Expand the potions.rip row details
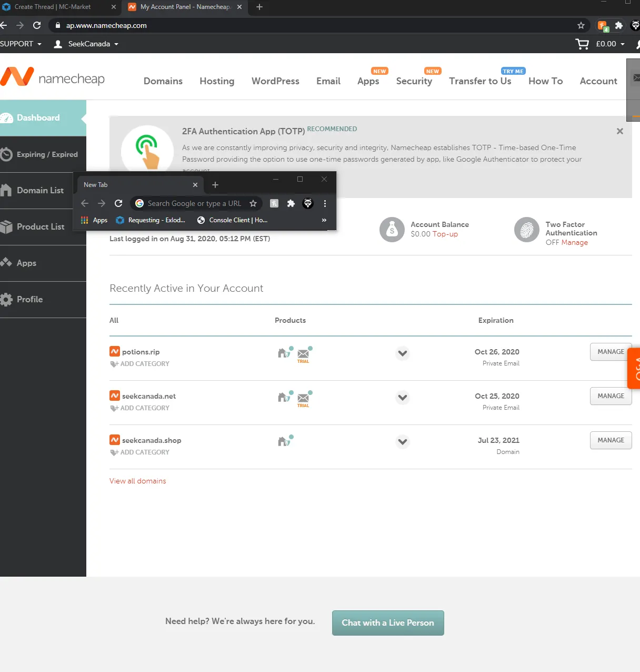This screenshot has height=672, width=640. [x=403, y=353]
